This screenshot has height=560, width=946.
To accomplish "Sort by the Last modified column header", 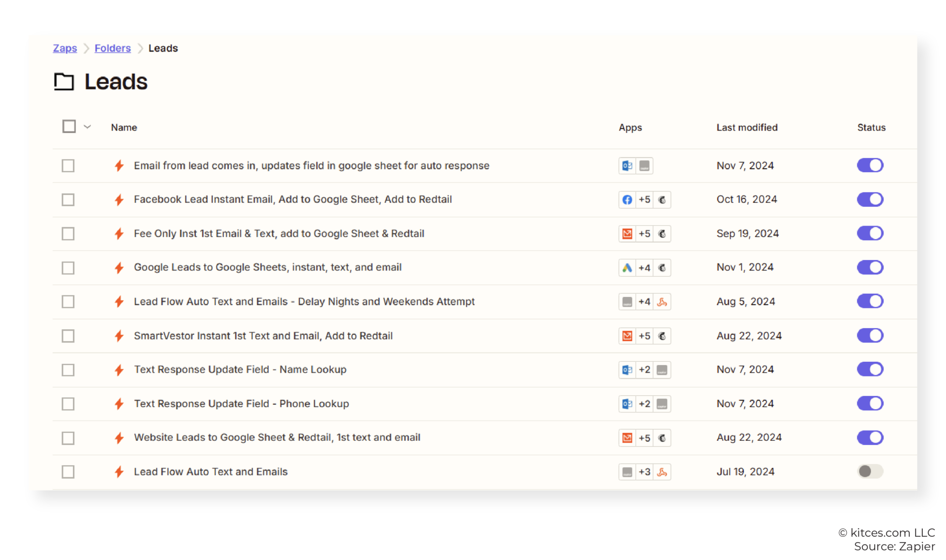I will click(746, 127).
